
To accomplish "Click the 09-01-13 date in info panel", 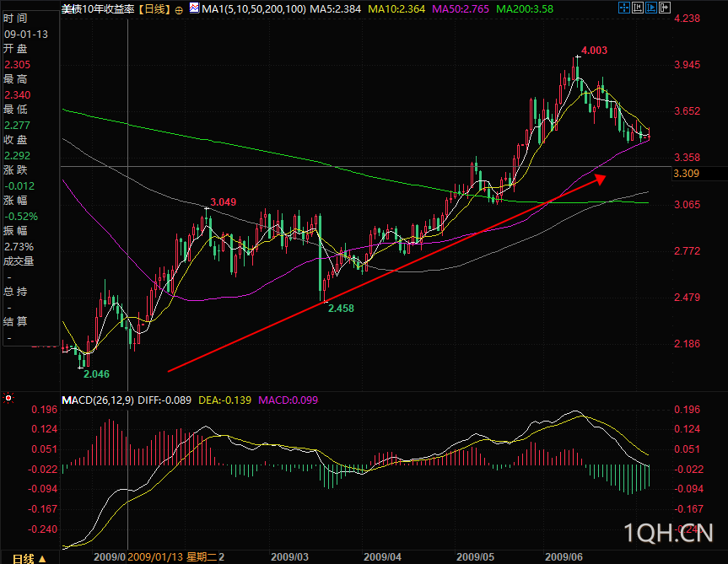I will [x=26, y=35].
